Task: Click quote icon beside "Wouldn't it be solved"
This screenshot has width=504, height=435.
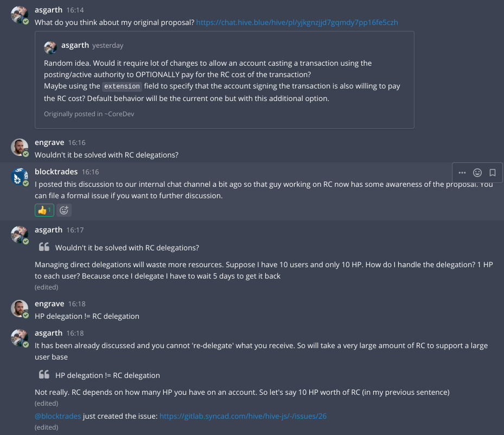Action: (44, 248)
